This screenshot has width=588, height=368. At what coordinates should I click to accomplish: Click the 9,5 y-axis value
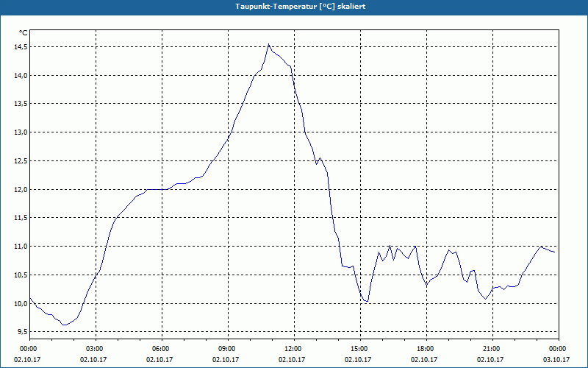(23, 332)
